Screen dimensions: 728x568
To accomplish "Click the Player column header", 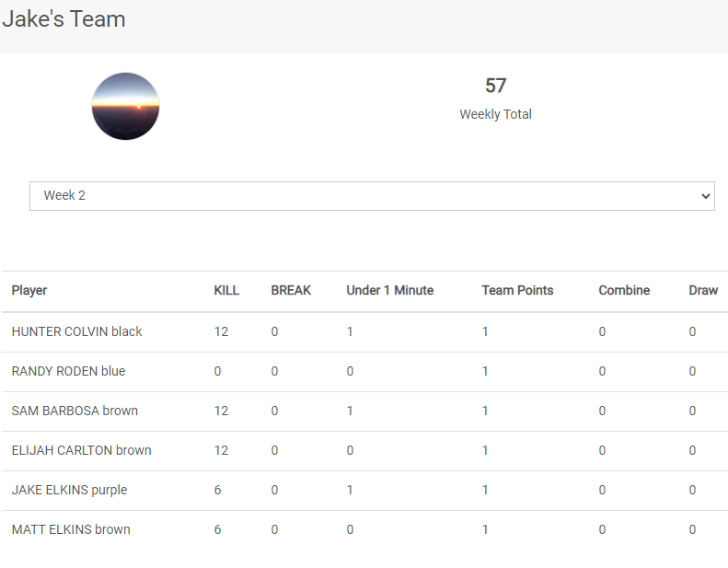I will tap(29, 290).
